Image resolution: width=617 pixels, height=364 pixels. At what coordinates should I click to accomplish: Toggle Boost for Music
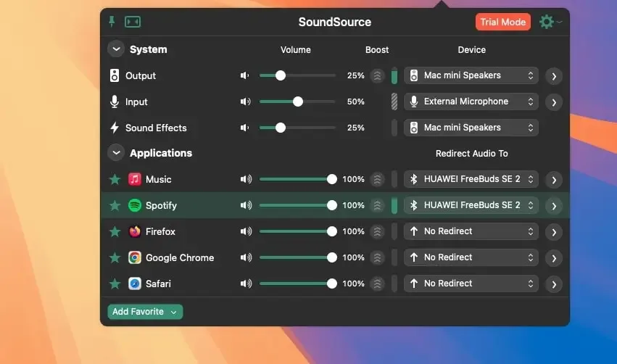point(377,179)
